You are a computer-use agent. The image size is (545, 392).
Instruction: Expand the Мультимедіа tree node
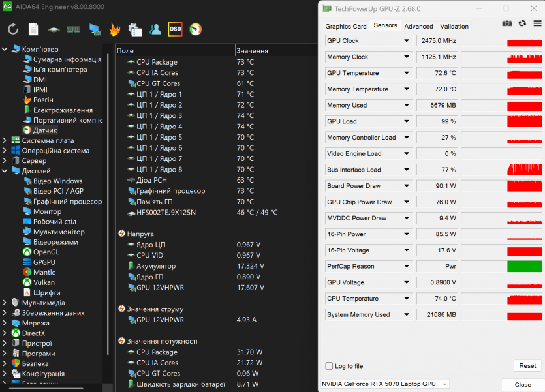[5, 303]
